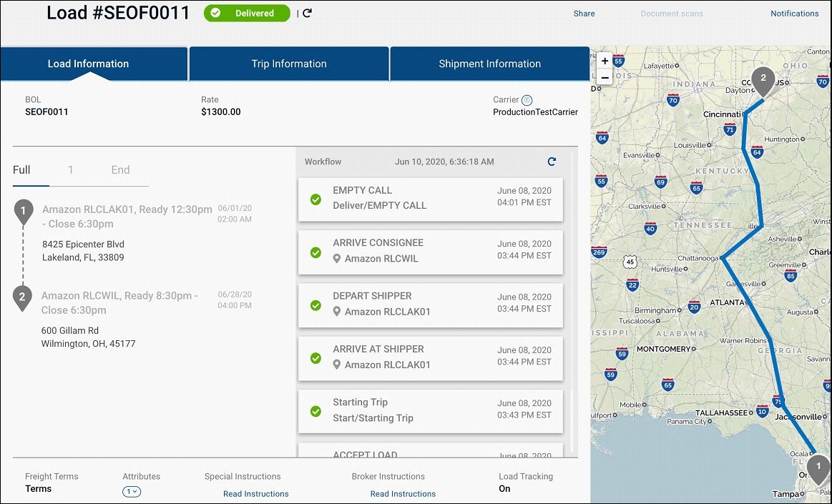Open the Carrier info tooltip icon

pyautogui.click(x=527, y=100)
